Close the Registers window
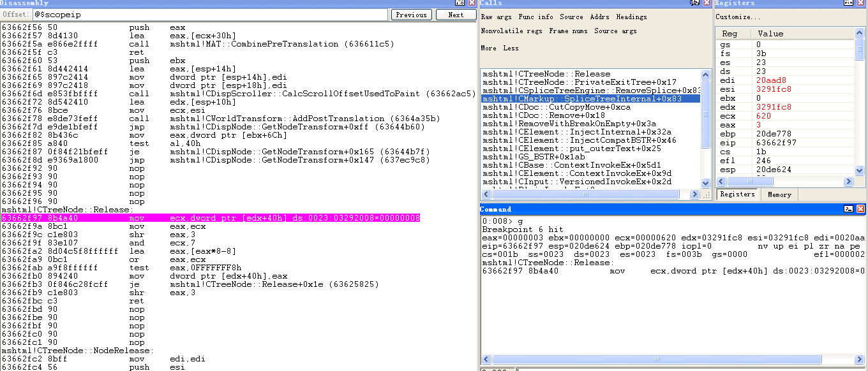Screen dimensions: 868x371 [x=860, y=3]
